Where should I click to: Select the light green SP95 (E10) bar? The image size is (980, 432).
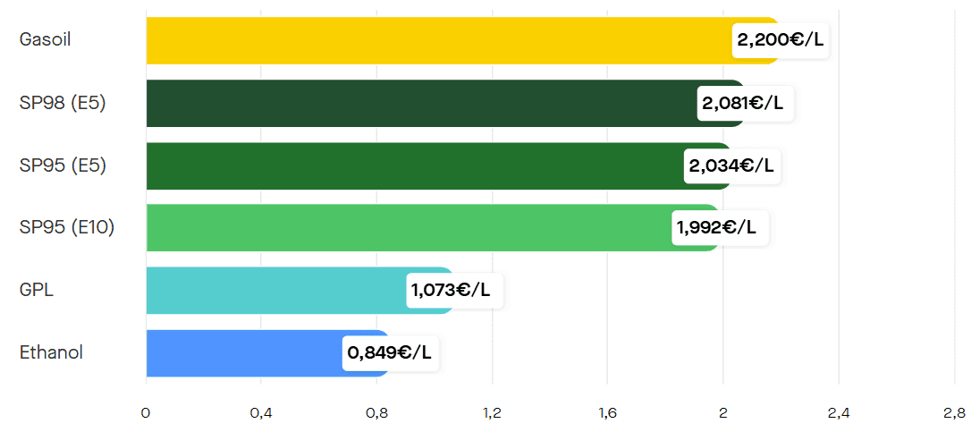(407, 228)
